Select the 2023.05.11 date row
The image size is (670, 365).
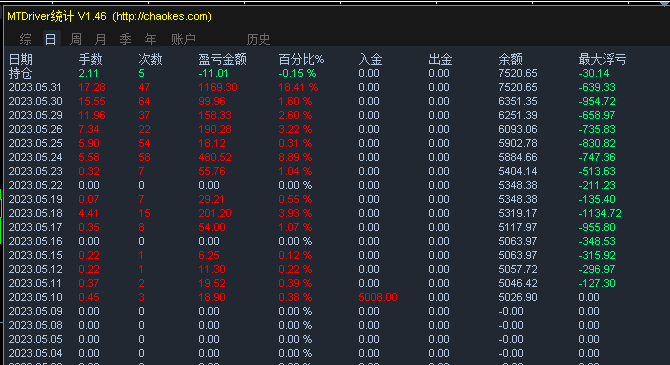(x=35, y=283)
